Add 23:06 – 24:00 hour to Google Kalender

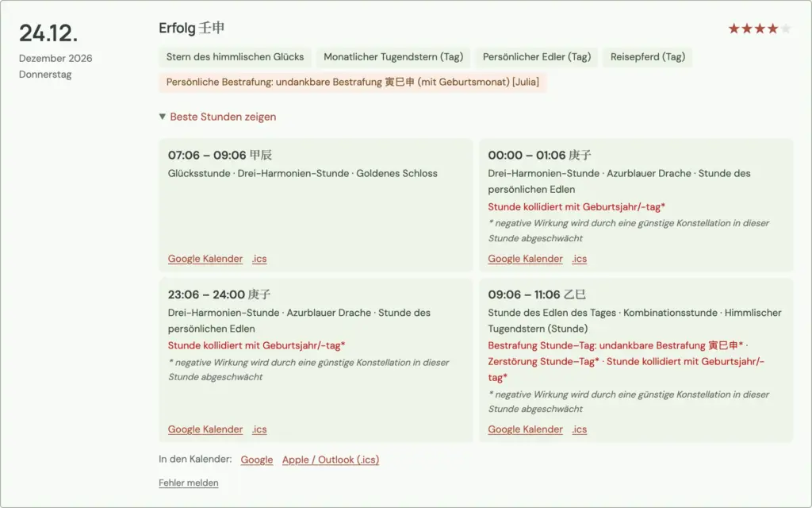click(205, 429)
